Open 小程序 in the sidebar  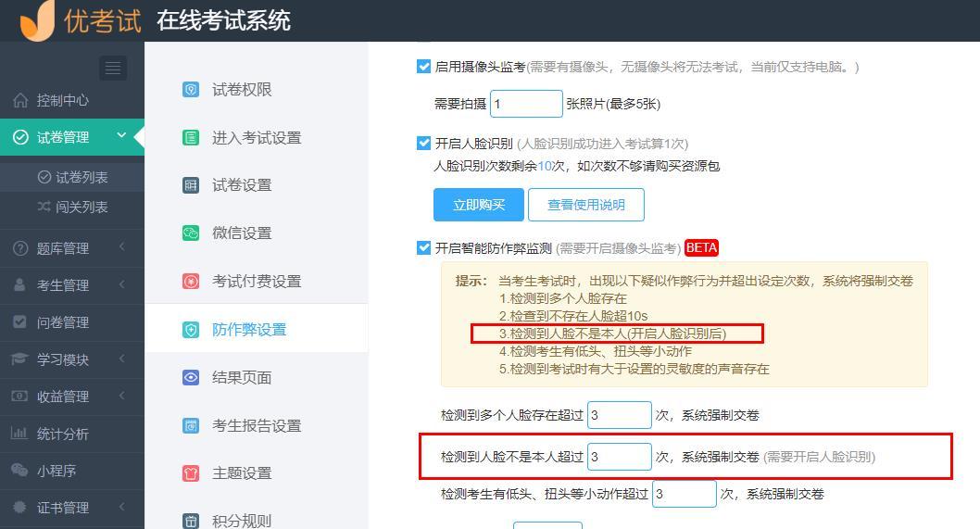[x=72, y=471]
